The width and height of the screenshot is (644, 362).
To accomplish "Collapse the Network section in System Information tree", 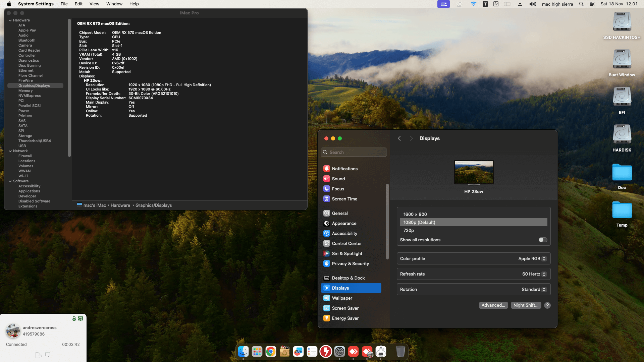I will 10,151.
